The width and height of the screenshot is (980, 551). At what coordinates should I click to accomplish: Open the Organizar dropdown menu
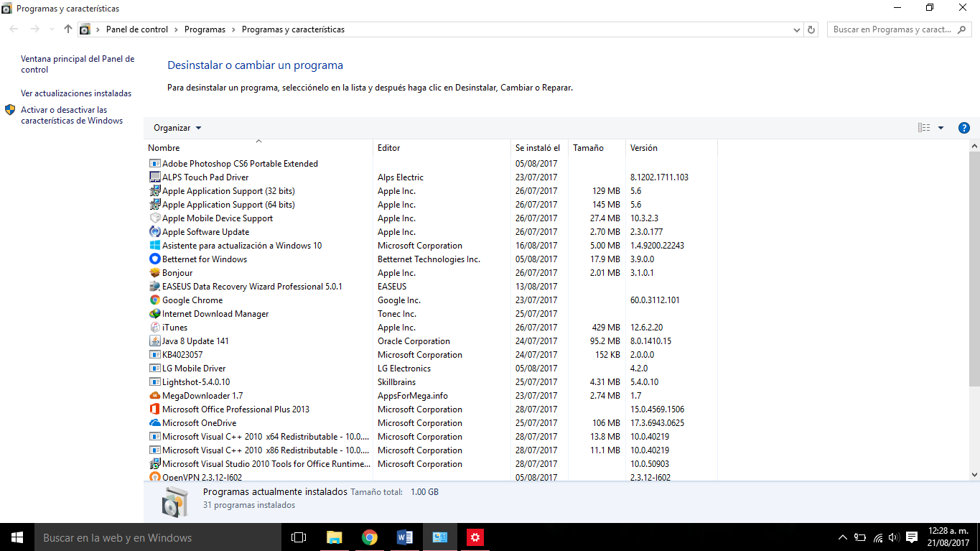pos(177,128)
